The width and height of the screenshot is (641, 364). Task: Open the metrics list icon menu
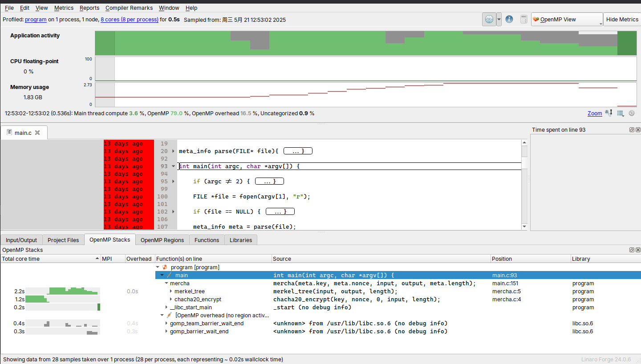coord(621,113)
